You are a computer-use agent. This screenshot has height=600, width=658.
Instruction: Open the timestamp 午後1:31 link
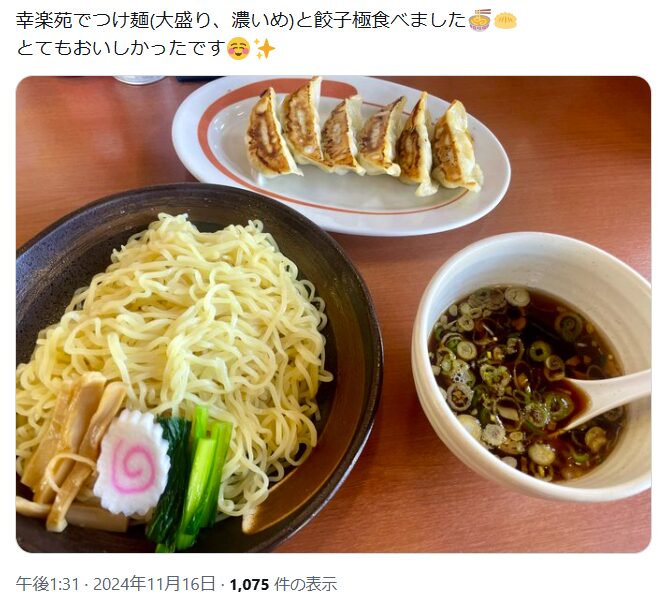(48, 584)
